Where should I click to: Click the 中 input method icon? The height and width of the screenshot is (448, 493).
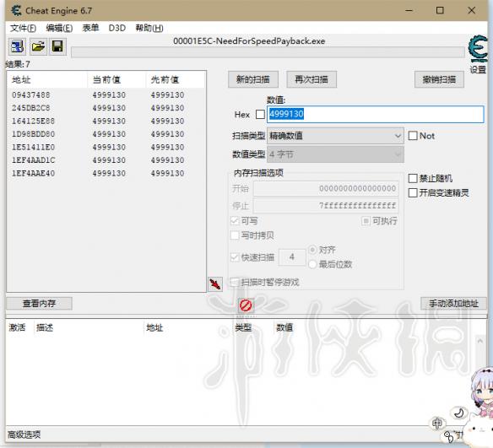[437, 424]
